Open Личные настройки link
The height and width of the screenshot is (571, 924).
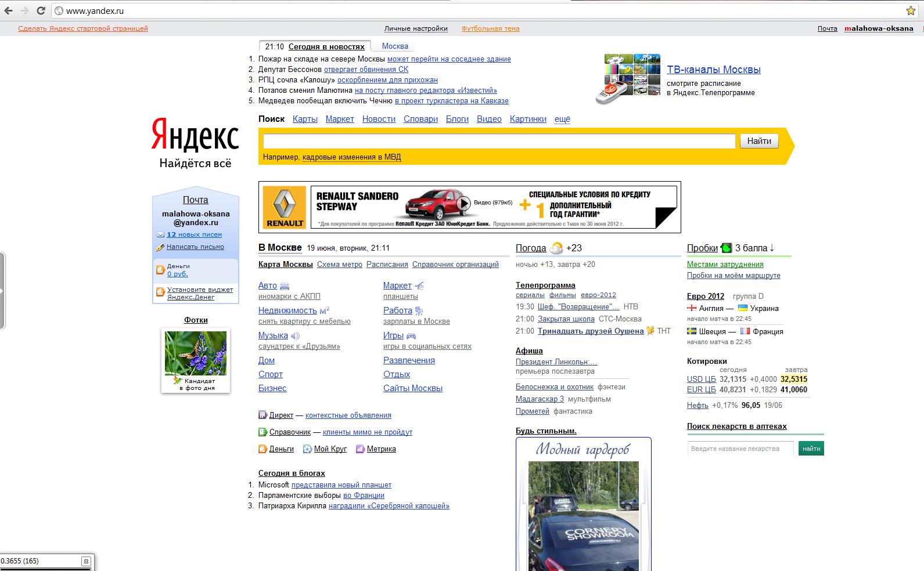[416, 28]
